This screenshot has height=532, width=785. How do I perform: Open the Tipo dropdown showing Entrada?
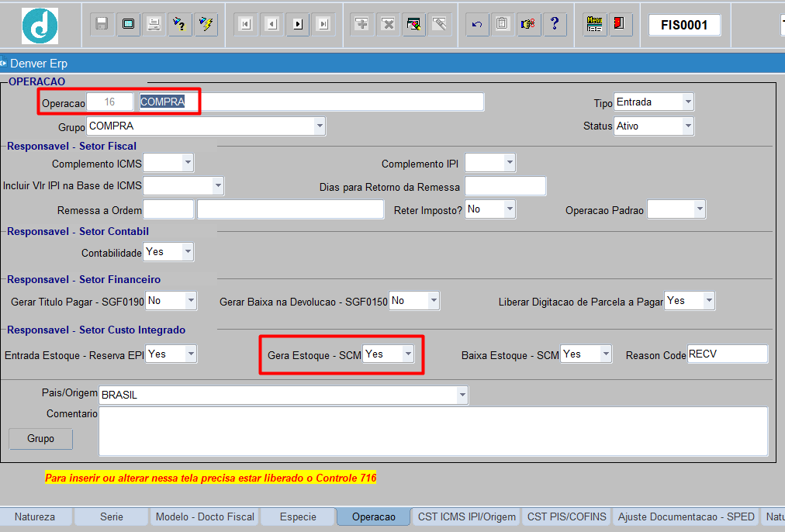click(654, 102)
